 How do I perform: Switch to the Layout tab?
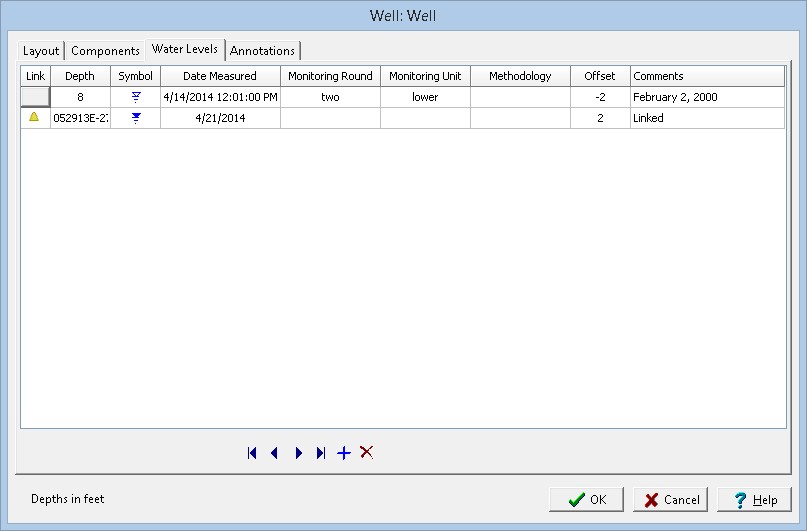pos(42,51)
